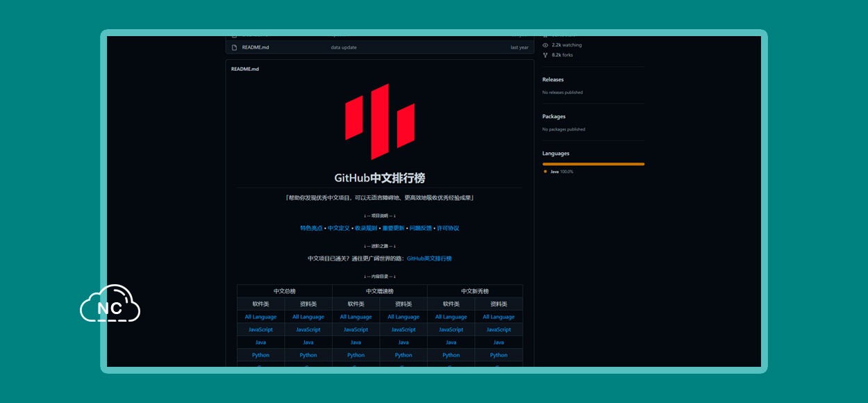Open All Language under 中文增速榜 资料类

[x=403, y=317]
